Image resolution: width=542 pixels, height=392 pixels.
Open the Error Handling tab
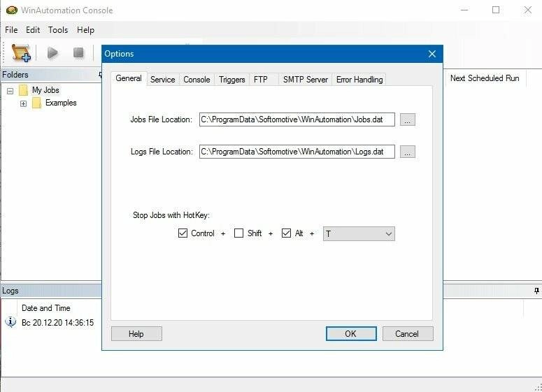(359, 80)
